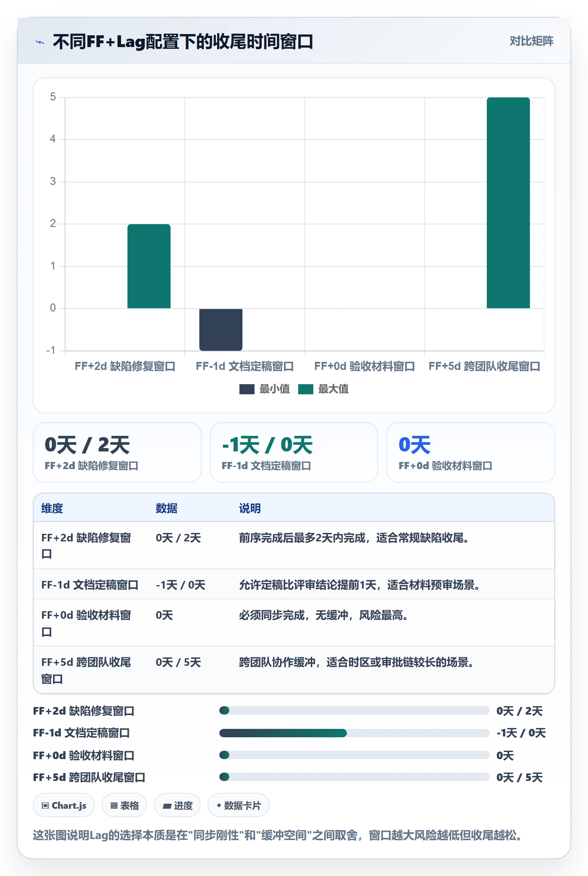Select the 0天 / 2天 data card
The image size is (588, 876).
[x=117, y=452]
